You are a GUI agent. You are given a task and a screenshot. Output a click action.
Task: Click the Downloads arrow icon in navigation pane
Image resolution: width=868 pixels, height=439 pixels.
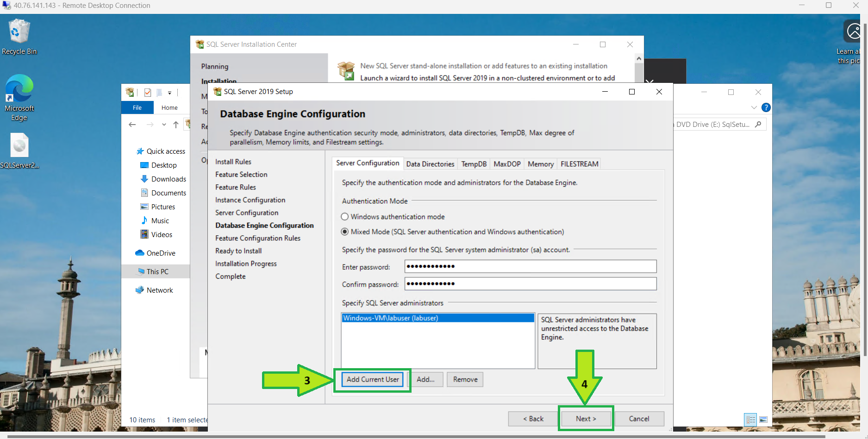pos(144,179)
